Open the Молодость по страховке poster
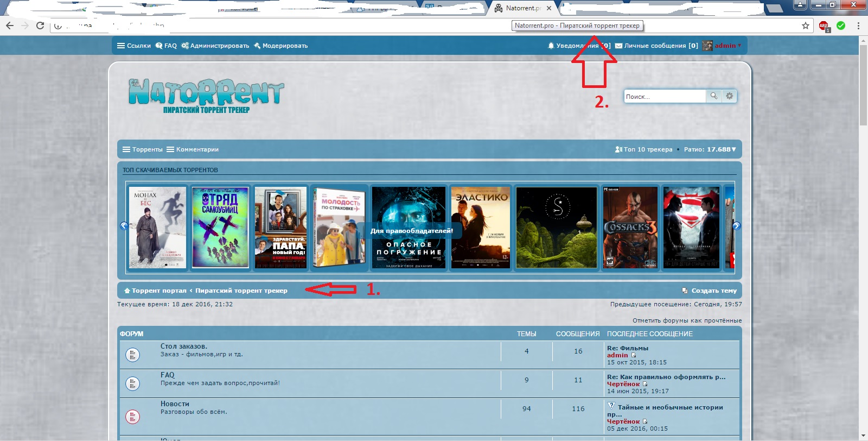 point(339,228)
